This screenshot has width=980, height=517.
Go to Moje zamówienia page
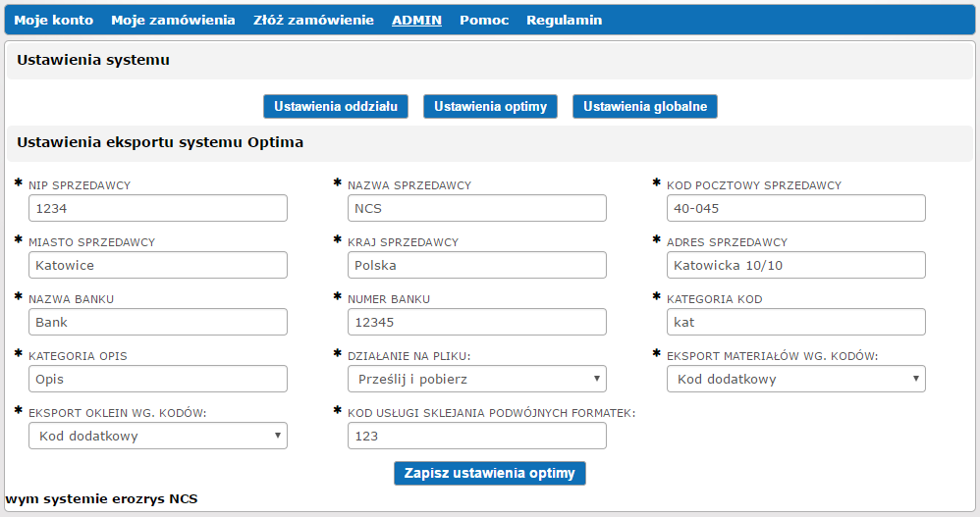tap(173, 20)
